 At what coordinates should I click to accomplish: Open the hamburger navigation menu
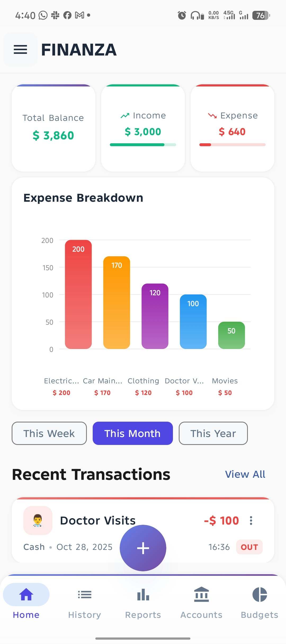pos(20,50)
